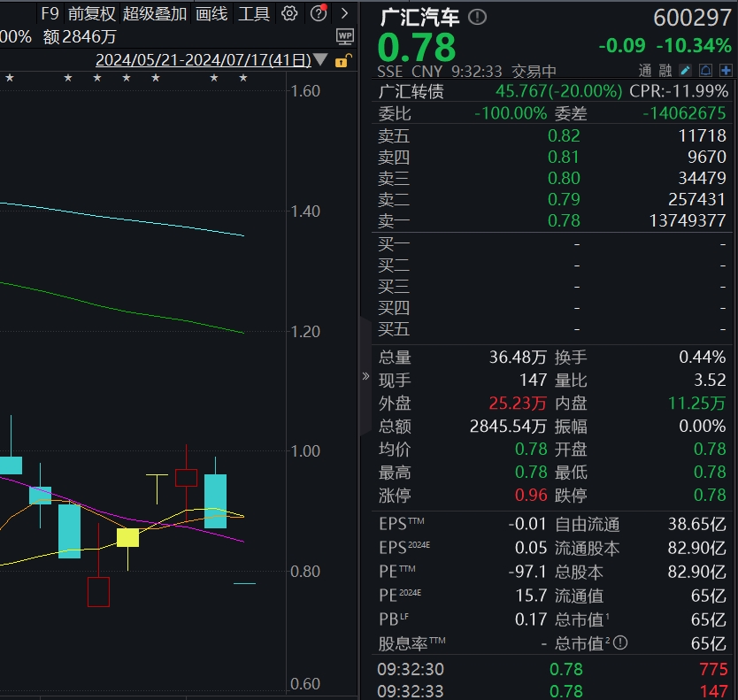
Task: Open the 画线 drawing menu
Action: [x=211, y=13]
